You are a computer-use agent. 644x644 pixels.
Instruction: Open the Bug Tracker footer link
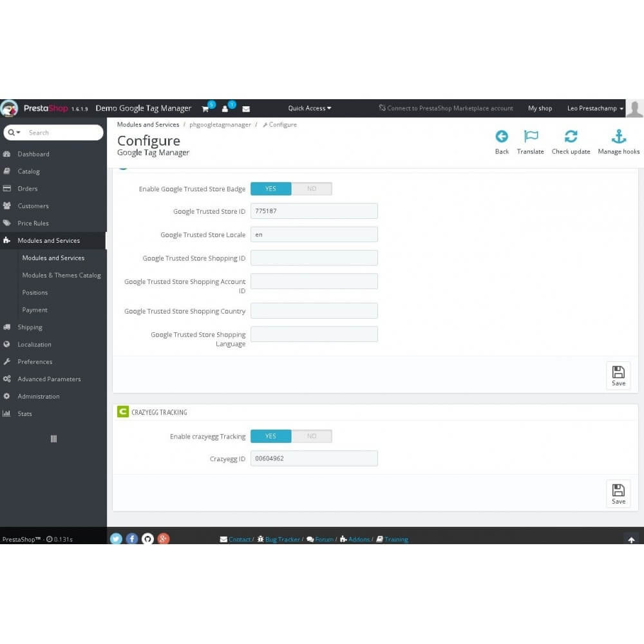[283, 539]
